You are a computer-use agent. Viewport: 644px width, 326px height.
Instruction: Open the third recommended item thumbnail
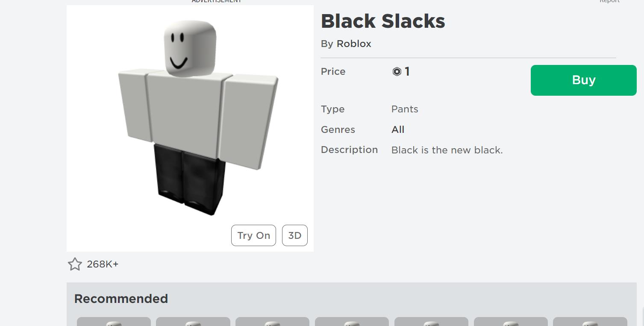(272, 321)
